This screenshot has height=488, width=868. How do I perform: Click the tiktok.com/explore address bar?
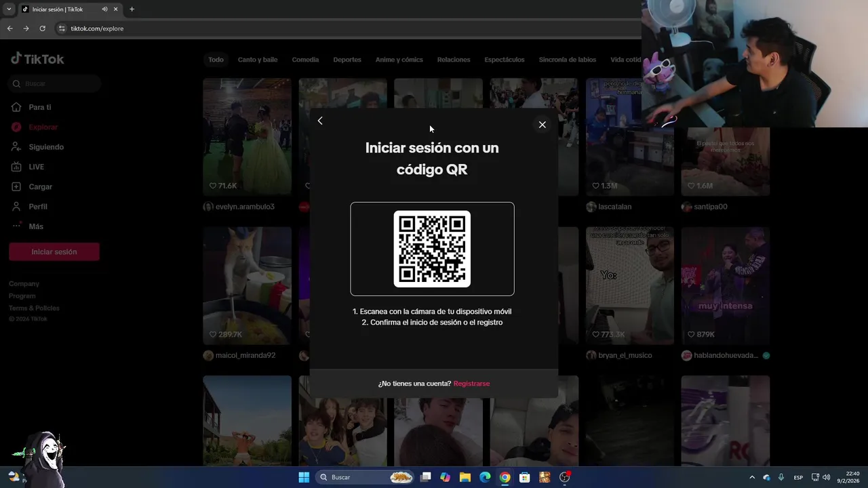point(97,28)
